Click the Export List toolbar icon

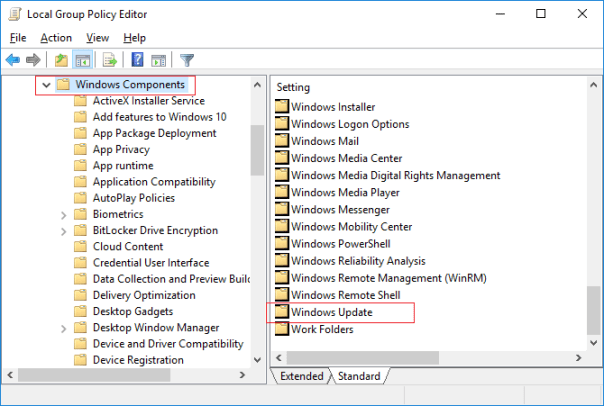pos(110,60)
